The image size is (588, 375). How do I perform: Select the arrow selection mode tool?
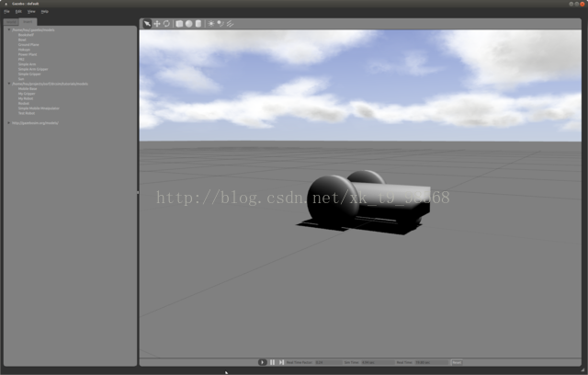147,24
